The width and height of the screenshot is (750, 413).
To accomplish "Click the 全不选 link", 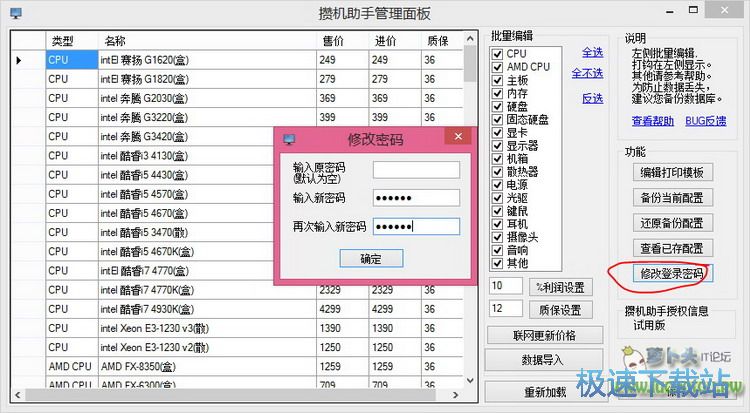I will pyautogui.click(x=587, y=73).
